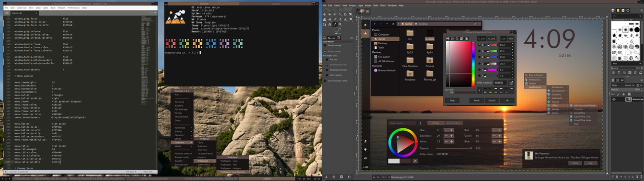Image resolution: width=644 pixels, height=181 pixels.
Task: Click End Session in Fluxbox menu
Action: coord(182,164)
